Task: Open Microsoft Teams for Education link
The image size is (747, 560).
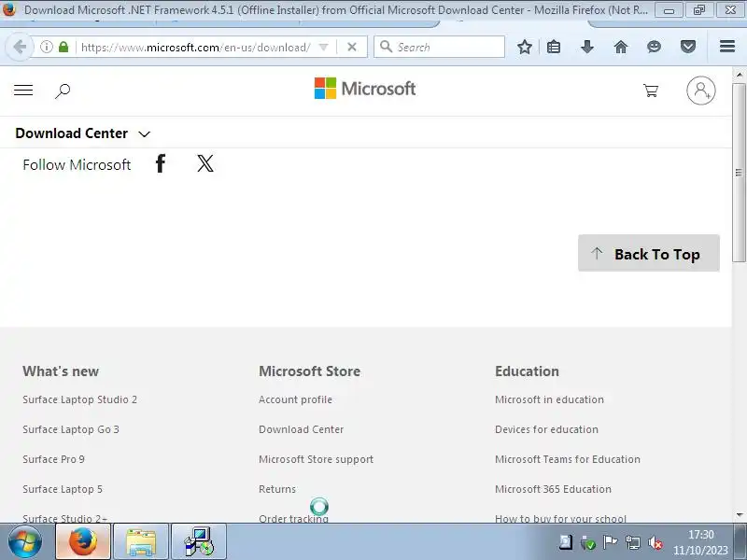Action: click(x=568, y=459)
